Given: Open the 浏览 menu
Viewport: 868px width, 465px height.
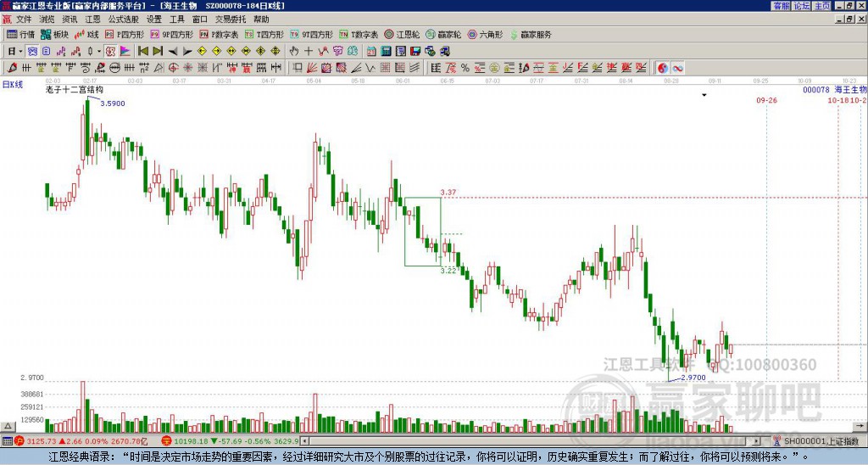Looking at the screenshot, I should 47,20.
